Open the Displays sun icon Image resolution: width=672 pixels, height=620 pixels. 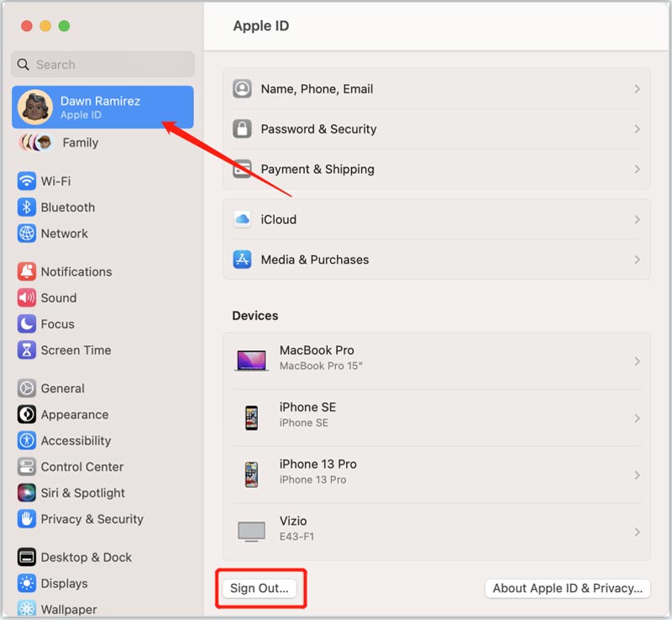(x=27, y=583)
